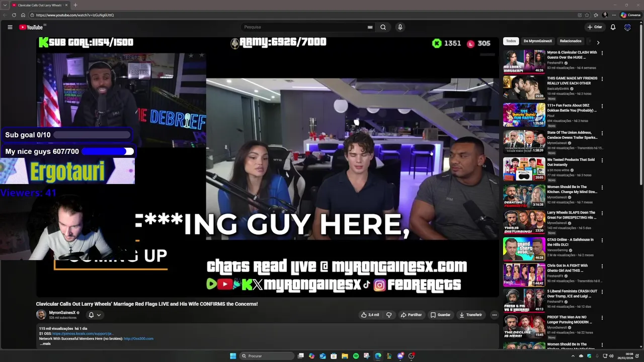Open the Oss300.com description link
Viewport: 644px width, 362px height.
[138, 339]
